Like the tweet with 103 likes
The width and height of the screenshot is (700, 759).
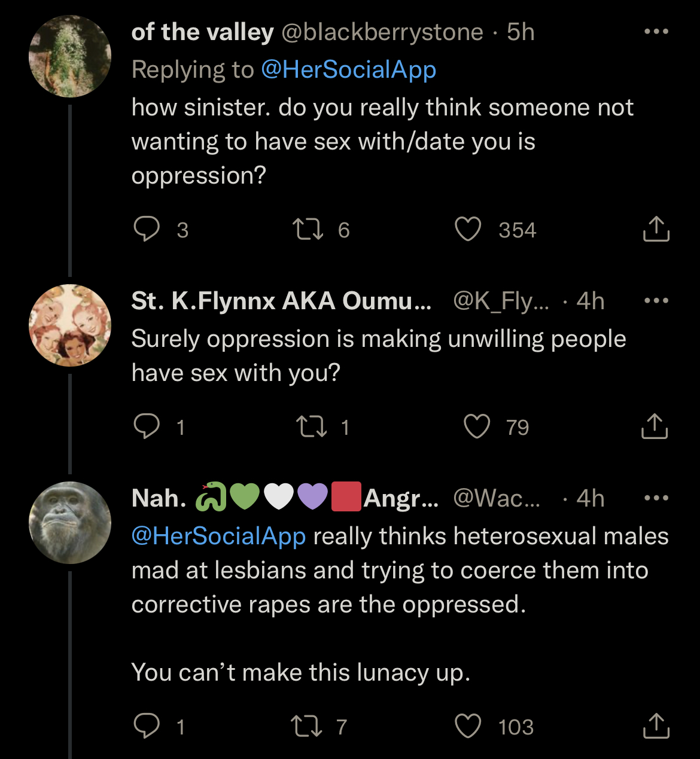(468, 726)
